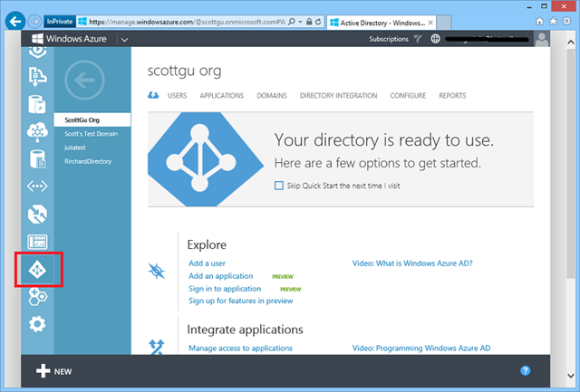Click the Subscriptions filter funnel icon
The width and height of the screenshot is (580, 392).
[418, 39]
